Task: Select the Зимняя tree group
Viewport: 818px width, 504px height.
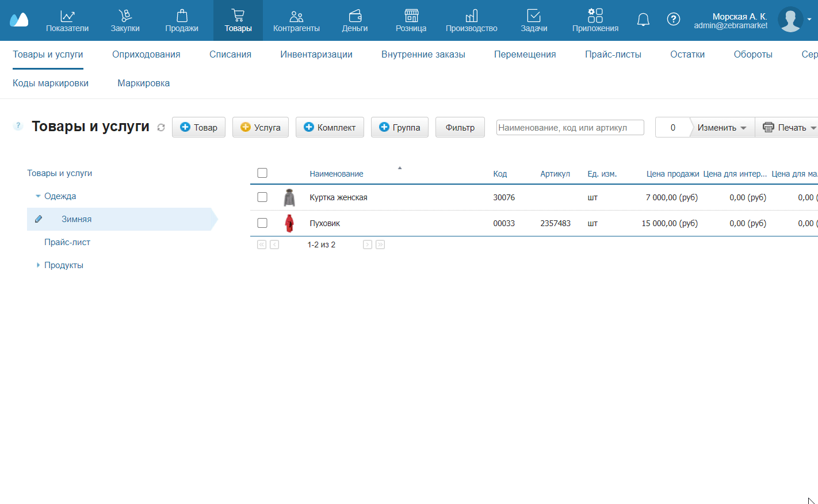Action: 77,219
